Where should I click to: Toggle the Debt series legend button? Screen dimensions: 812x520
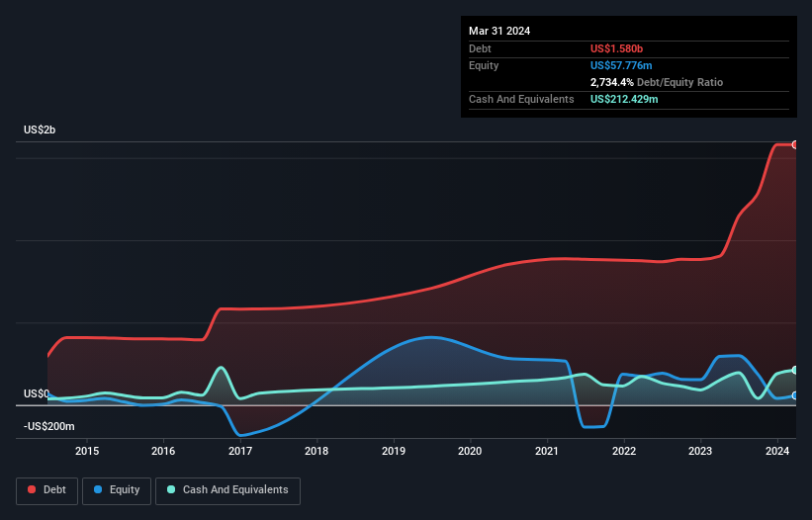(x=47, y=490)
